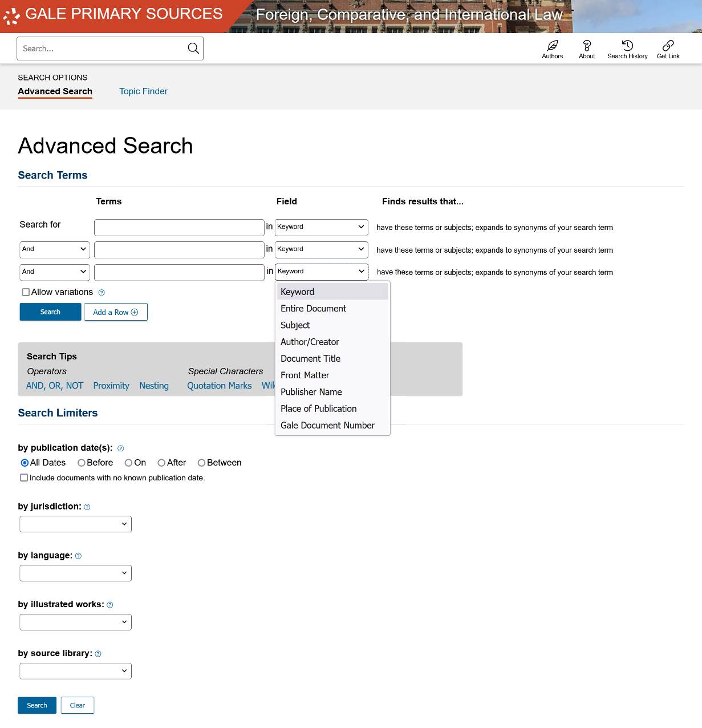Choose Subject in the field list
This screenshot has height=728, width=702.
pos(332,325)
